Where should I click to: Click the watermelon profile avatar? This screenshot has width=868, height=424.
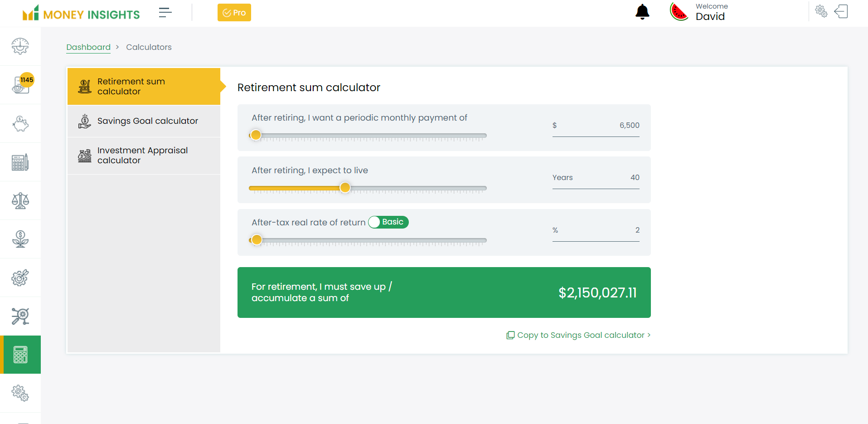[679, 12]
